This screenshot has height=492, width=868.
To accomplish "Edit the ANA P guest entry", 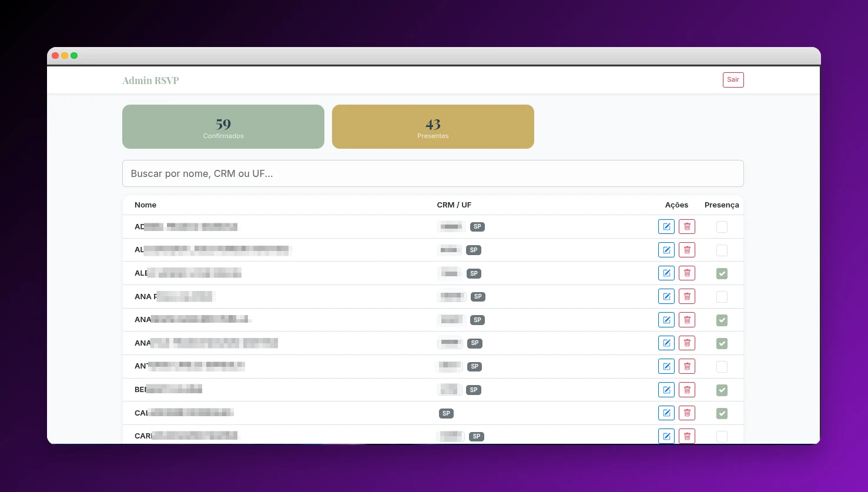I will [x=666, y=296].
